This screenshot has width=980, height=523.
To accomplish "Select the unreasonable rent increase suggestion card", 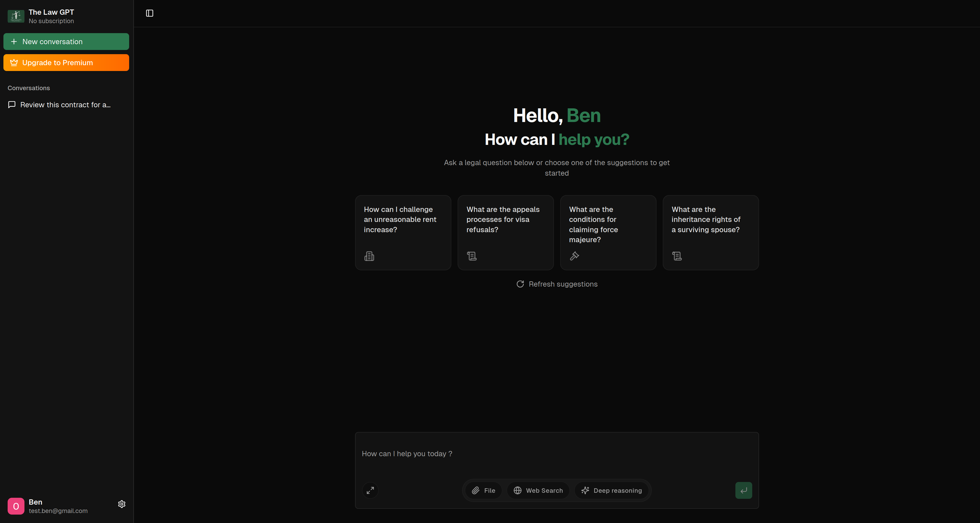I will [x=402, y=232].
